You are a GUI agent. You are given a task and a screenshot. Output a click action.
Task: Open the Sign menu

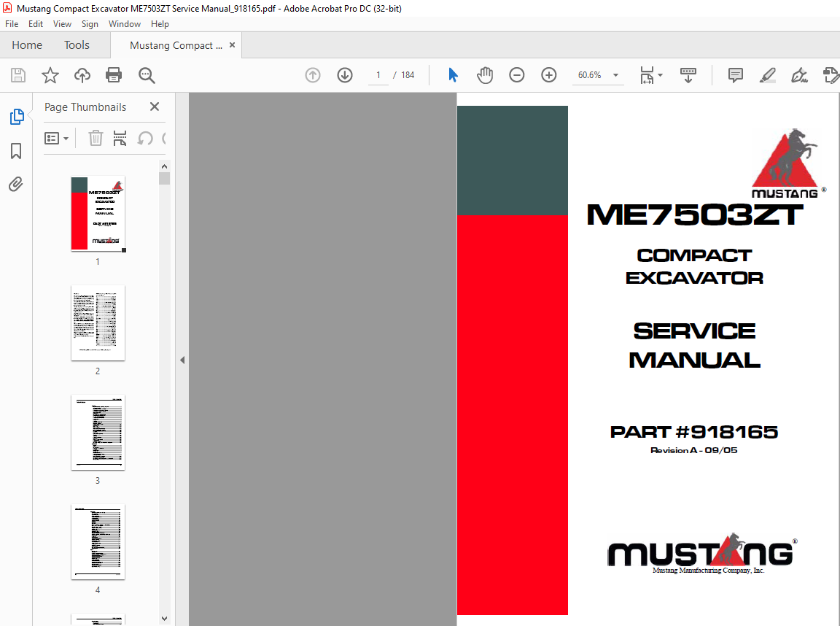(x=90, y=24)
